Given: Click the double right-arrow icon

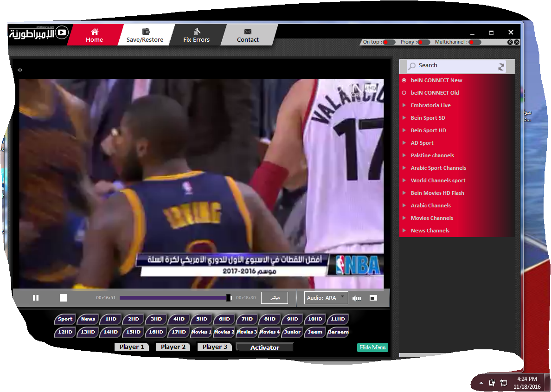Looking at the screenshot, I should 517,42.
